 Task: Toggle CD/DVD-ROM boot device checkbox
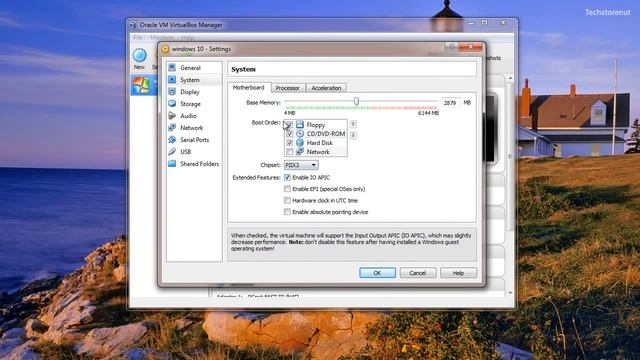pos(289,133)
